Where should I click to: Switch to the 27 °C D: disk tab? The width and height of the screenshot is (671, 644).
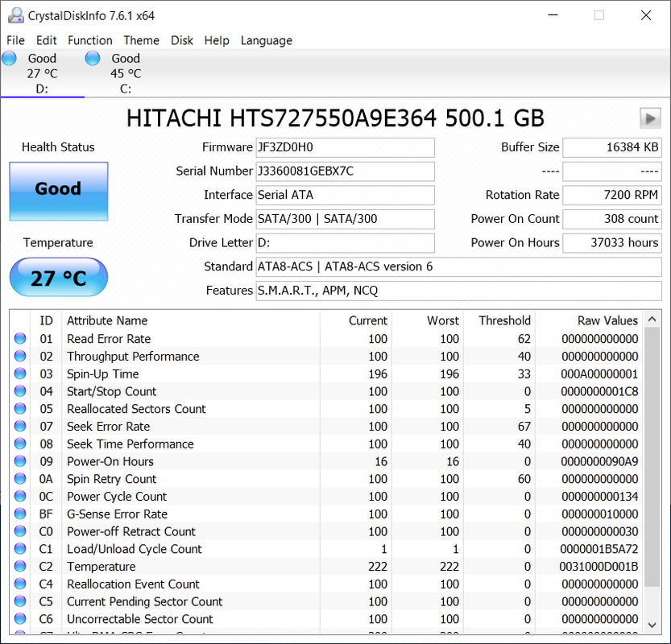(x=42, y=73)
